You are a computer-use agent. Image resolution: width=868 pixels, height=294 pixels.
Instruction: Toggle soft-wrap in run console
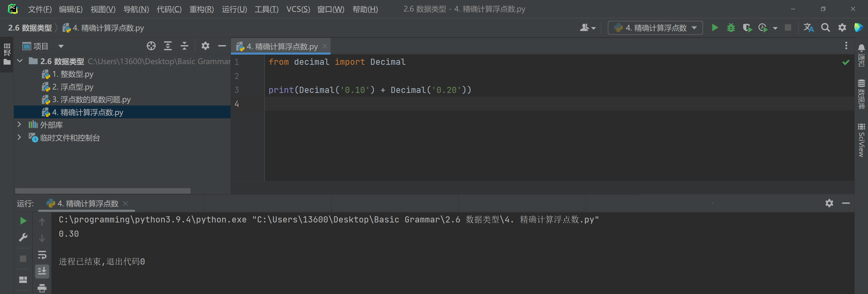[x=42, y=255]
